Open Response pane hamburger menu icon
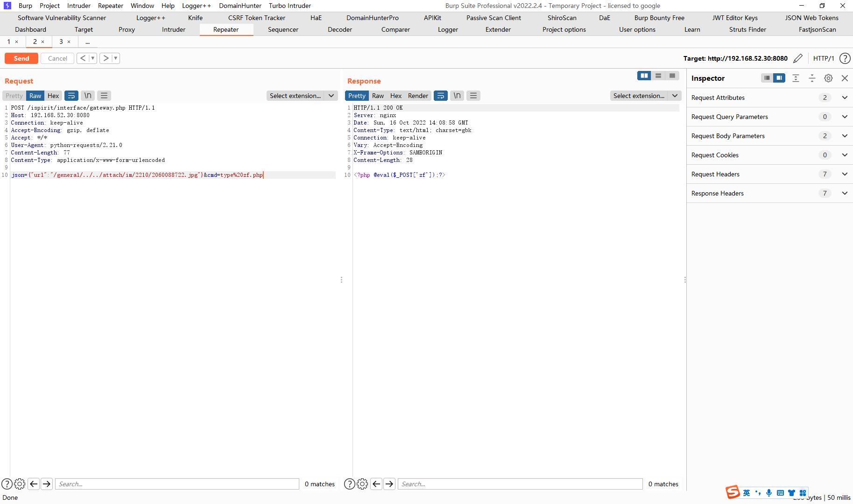853x504 pixels. coord(473,96)
